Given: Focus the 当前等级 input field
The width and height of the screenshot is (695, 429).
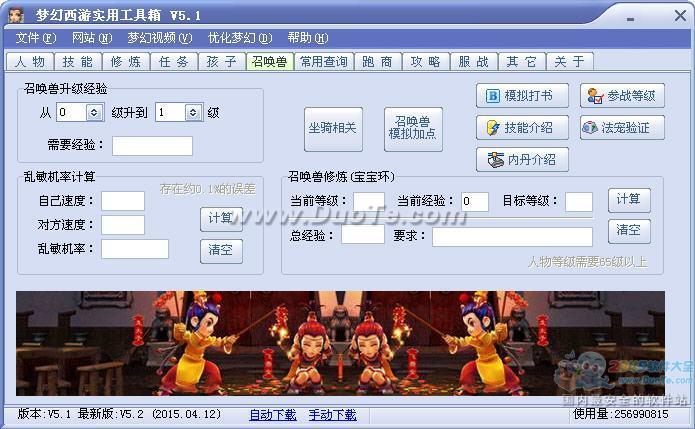Looking at the screenshot, I should pyautogui.click(x=369, y=202).
